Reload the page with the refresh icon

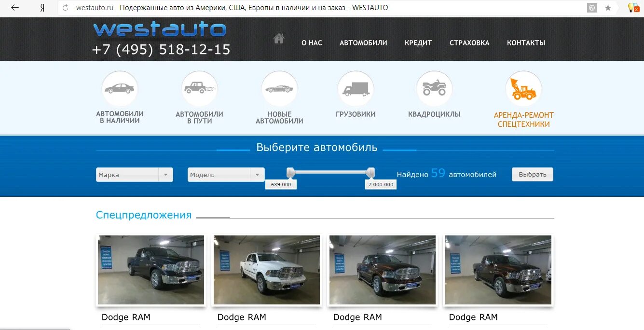[x=66, y=8]
